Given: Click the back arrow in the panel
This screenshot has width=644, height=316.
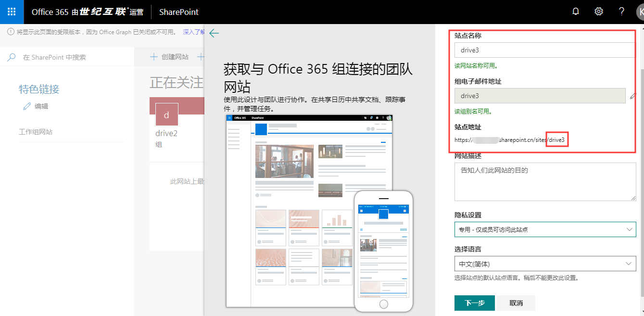Looking at the screenshot, I should (214, 33).
